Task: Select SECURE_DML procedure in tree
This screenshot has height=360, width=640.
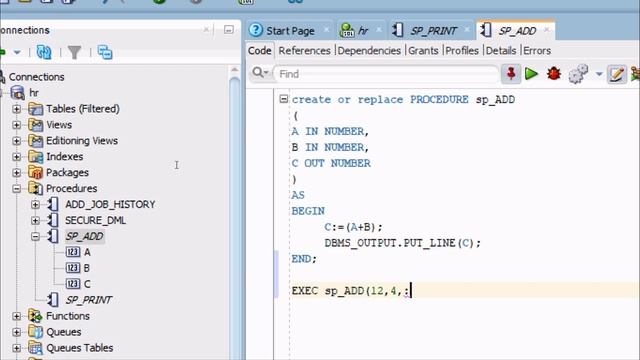Action: (x=96, y=220)
